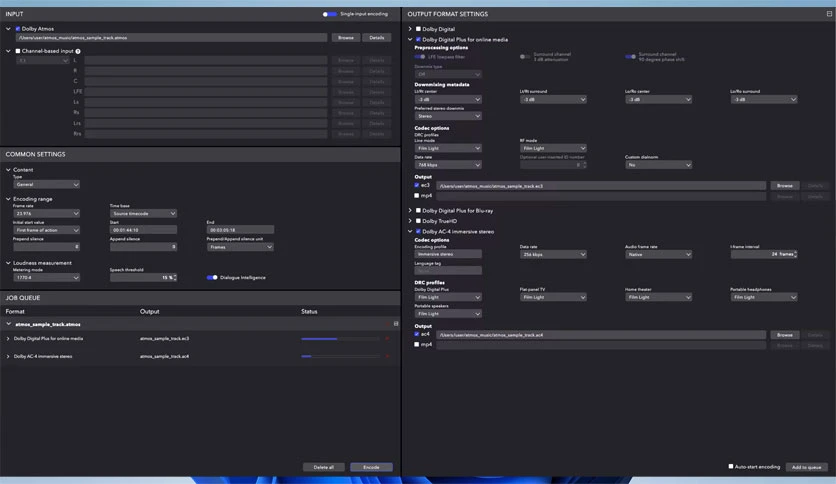Open the Metering mode 1770-4 dropdown

(46, 277)
